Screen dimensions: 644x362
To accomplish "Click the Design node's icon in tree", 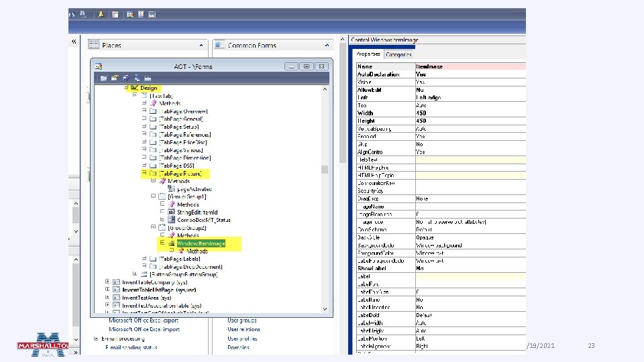I will pos(134,88).
